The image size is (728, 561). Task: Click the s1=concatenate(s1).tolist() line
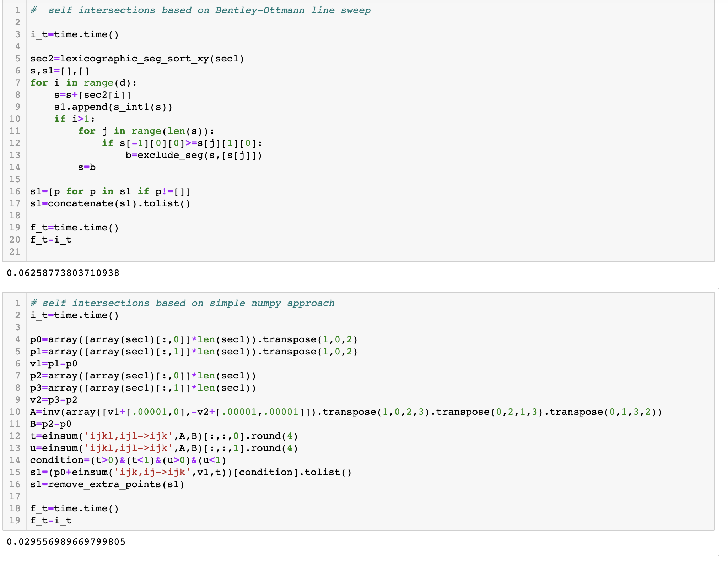tap(110, 203)
